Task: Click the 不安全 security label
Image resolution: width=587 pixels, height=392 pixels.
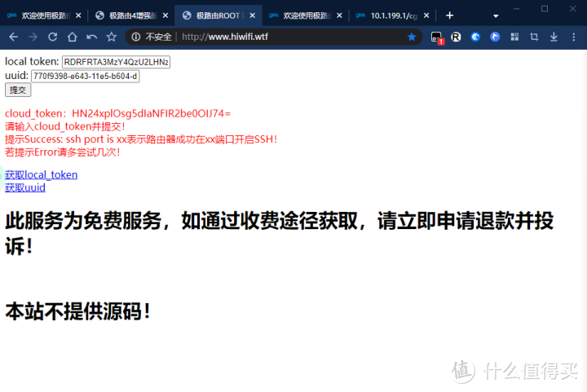Action: click(158, 37)
